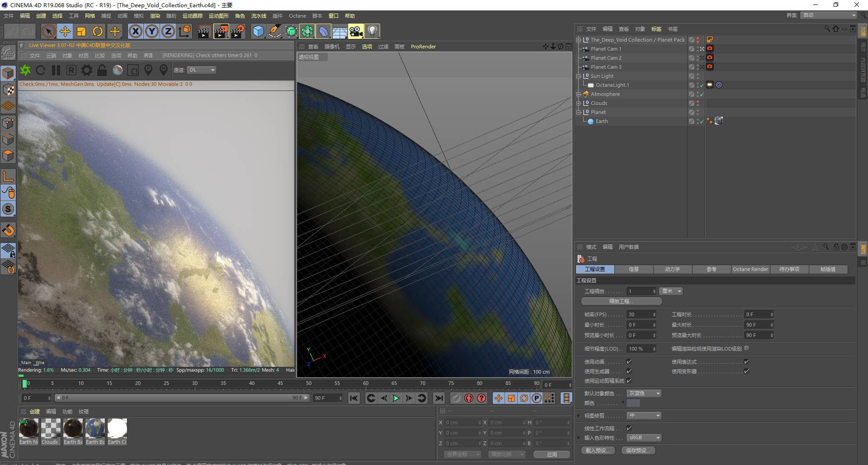Pause the Octane Live Viewer render
Image resolution: width=868 pixels, height=465 pixels.
[56, 70]
